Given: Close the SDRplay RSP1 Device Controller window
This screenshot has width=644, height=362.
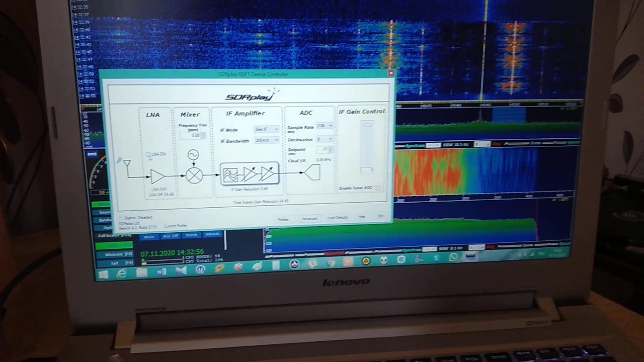Looking at the screenshot, I should click(x=391, y=73).
